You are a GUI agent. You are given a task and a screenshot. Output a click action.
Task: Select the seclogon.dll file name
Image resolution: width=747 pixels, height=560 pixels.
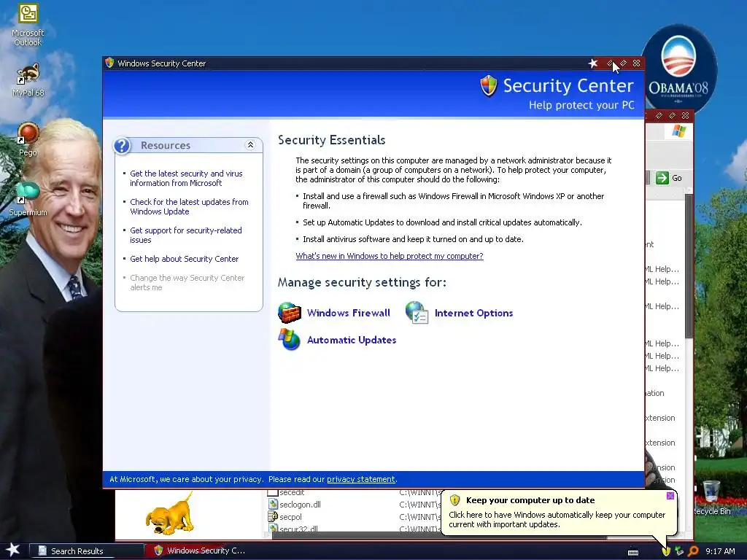(300, 505)
